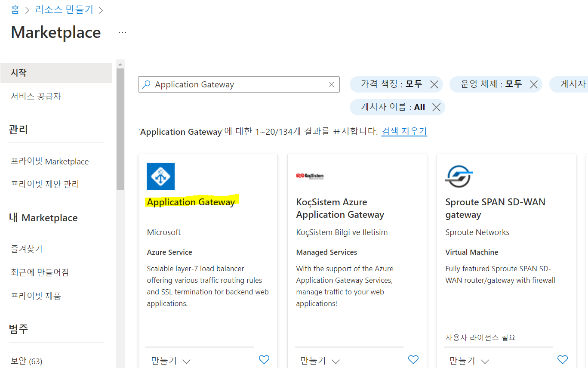This screenshot has width=588, height=368.
Task: Click the Application Gateway service logo icon
Action: 160,176
